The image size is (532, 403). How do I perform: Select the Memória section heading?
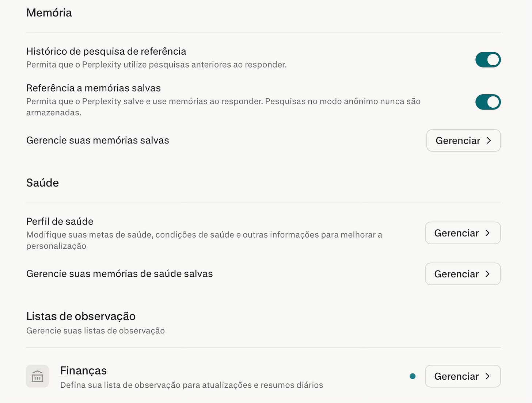49,13
